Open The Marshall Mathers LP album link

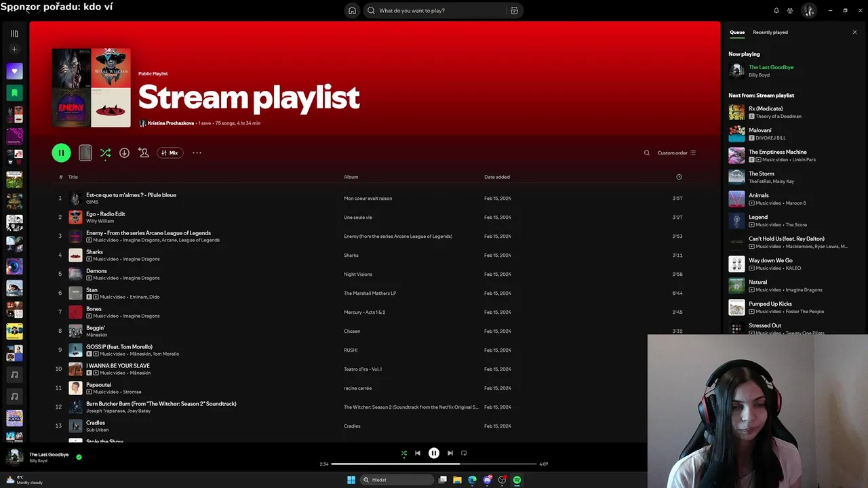370,293
